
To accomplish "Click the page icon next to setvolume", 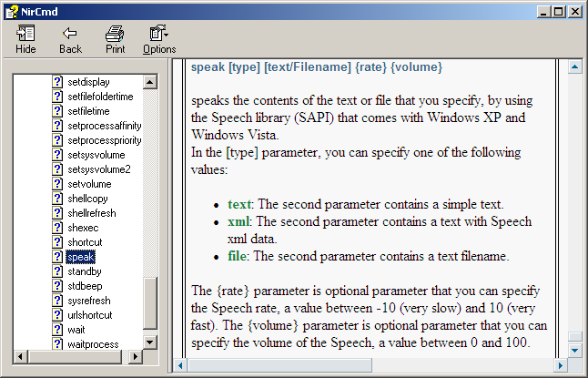I will (x=58, y=184).
